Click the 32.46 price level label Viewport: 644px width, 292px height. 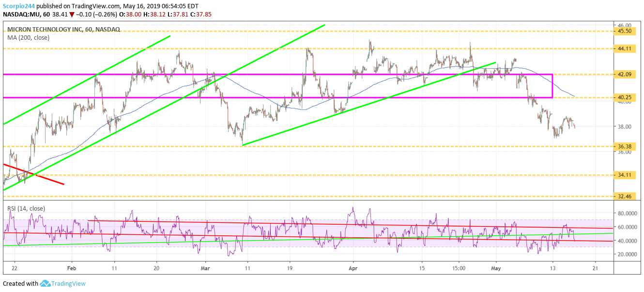point(624,197)
